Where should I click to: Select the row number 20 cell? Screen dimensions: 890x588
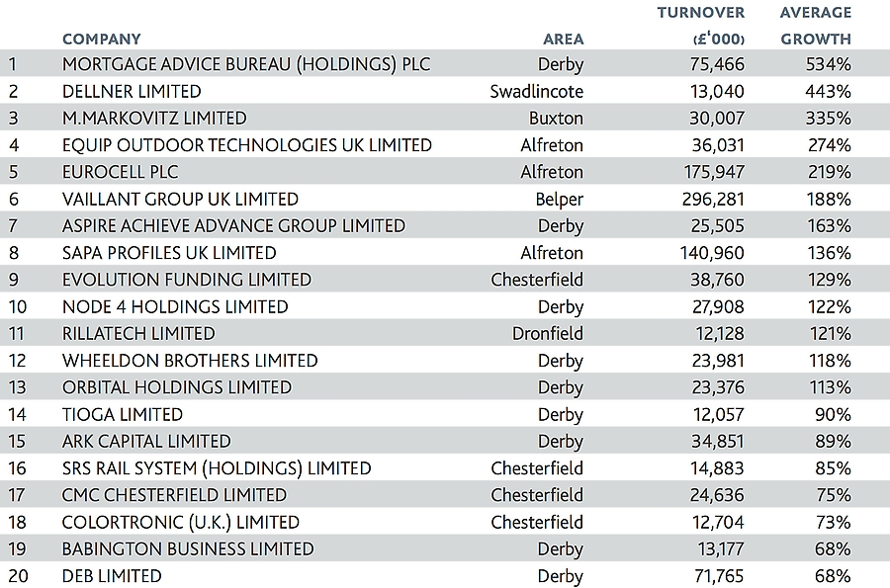(x=17, y=576)
